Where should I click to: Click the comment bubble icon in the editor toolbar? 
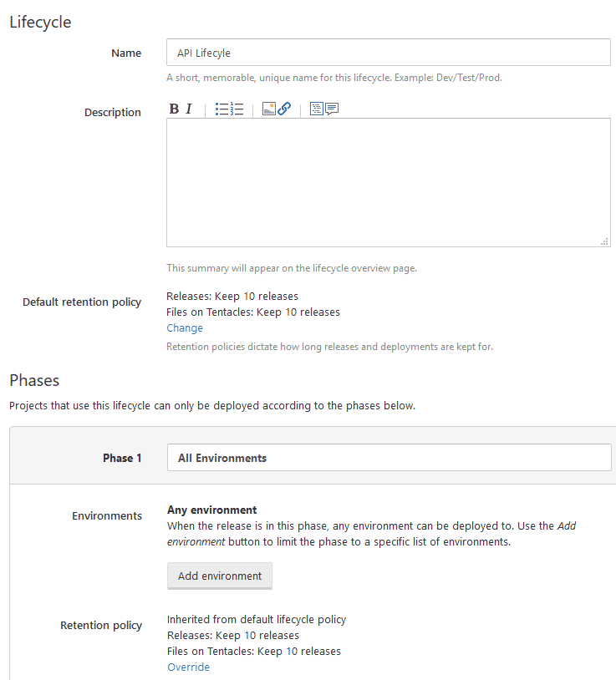(x=332, y=109)
